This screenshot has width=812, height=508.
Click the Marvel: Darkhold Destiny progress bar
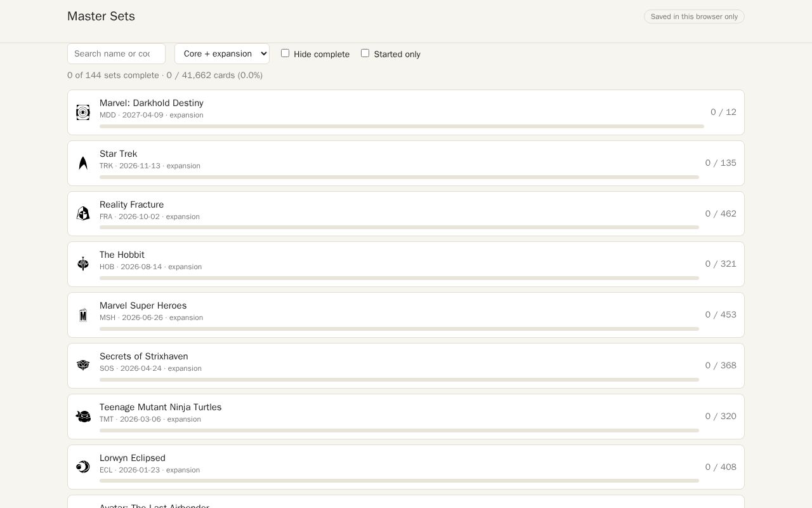coord(402,126)
